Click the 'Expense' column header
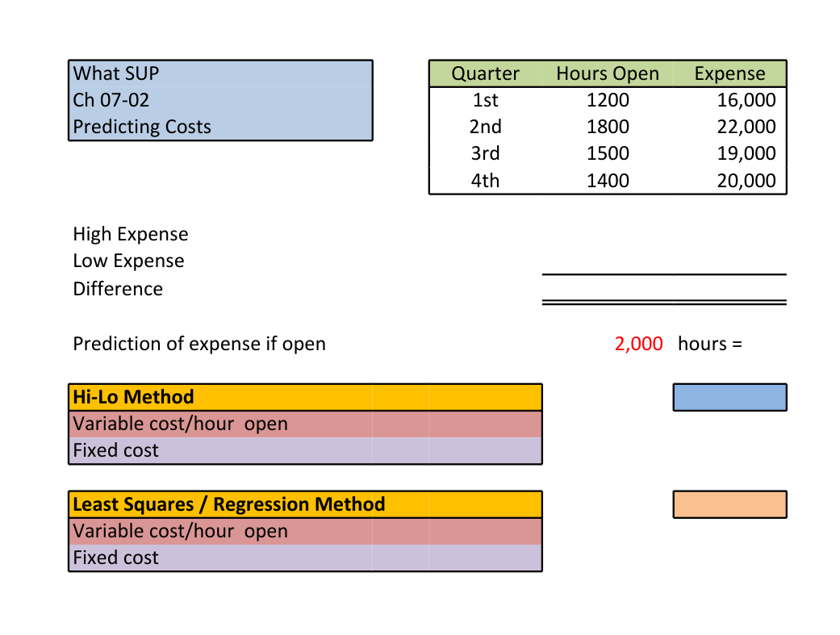The image size is (840, 635). [x=729, y=73]
